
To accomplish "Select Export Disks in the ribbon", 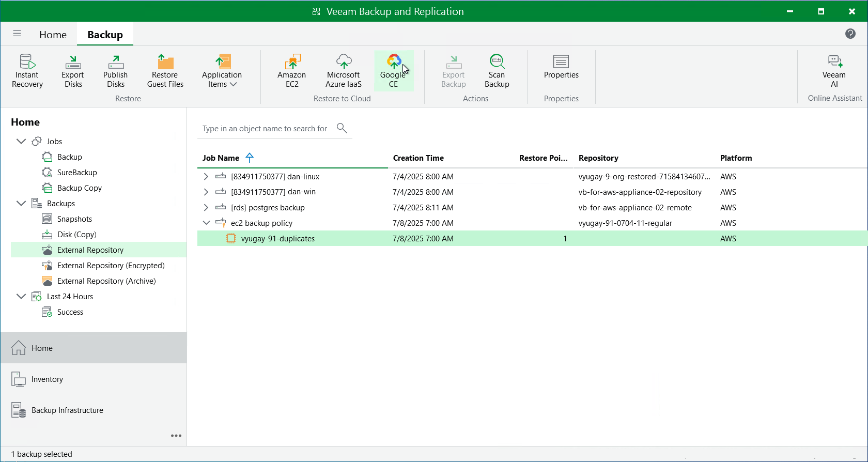I will [x=73, y=71].
